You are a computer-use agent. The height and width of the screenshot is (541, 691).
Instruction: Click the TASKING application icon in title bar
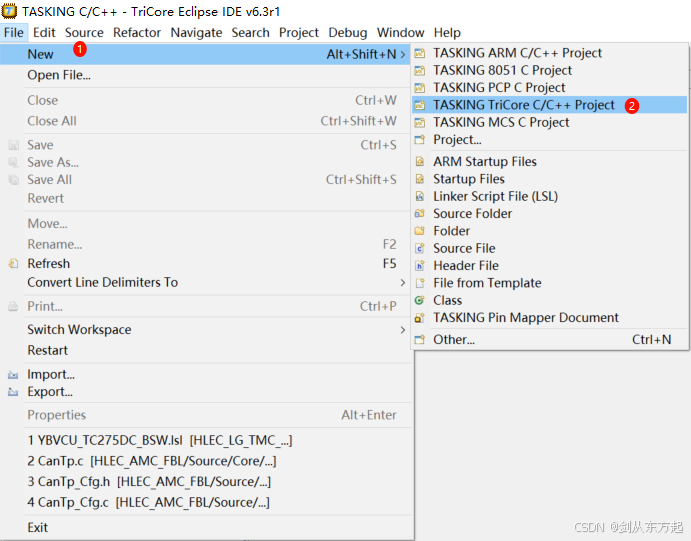pos(9,11)
